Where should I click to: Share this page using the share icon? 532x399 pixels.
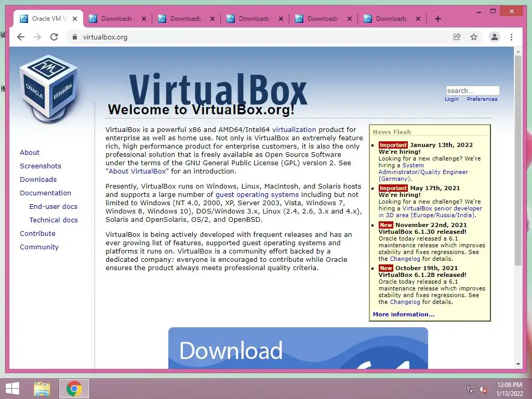(457, 37)
